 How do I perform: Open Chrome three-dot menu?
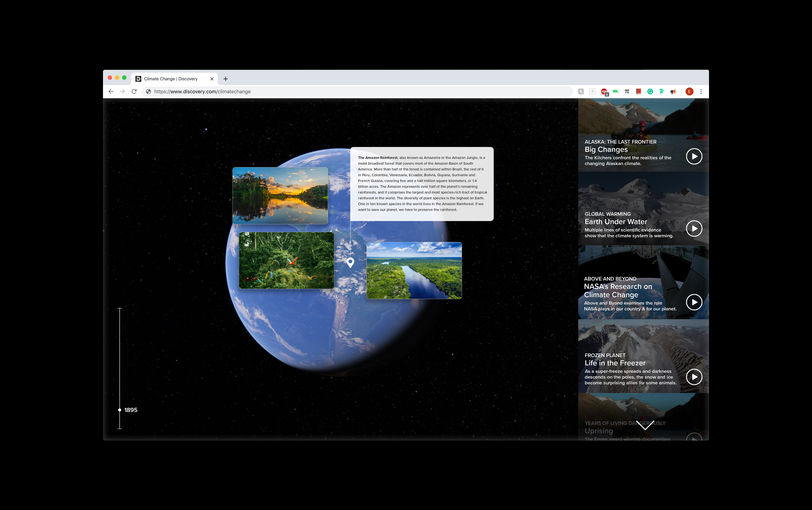click(x=701, y=91)
